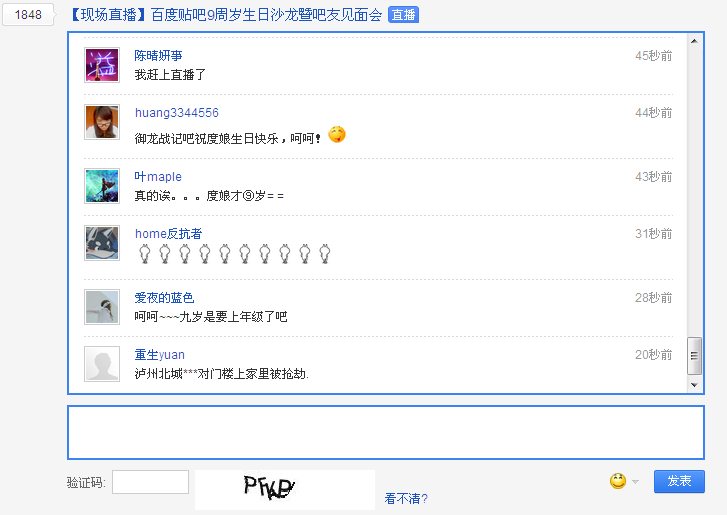
Task: Click the kiss emoji in huang3344556's message
Action: 337,134
